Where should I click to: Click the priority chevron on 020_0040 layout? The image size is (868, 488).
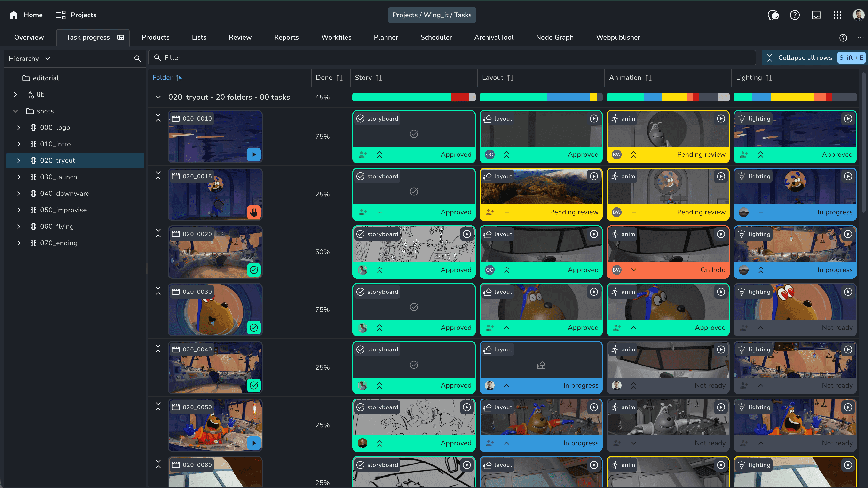[506, 385]
